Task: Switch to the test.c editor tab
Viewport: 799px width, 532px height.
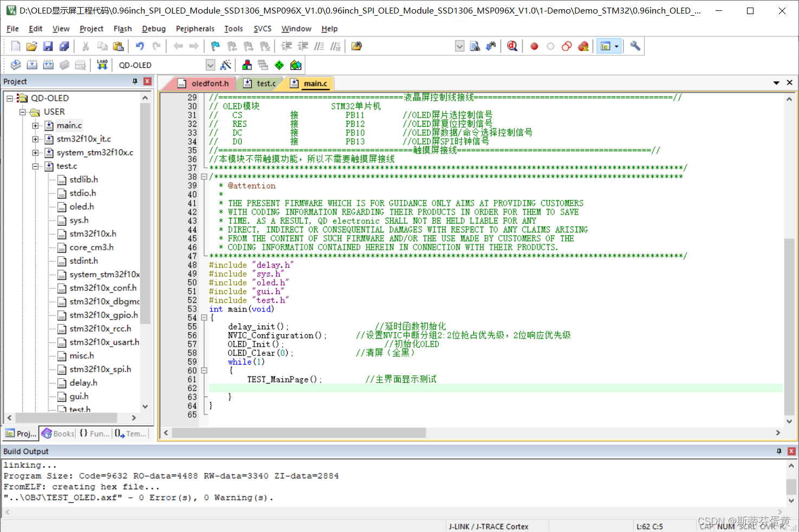Action: coord(261,83)
